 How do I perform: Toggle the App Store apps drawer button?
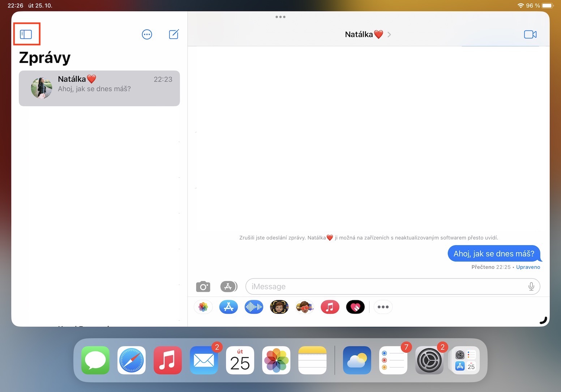[229, 286]
